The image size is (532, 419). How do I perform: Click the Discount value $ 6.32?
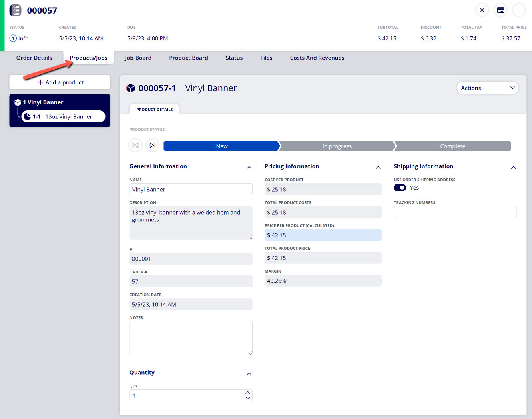click(428, 38)
